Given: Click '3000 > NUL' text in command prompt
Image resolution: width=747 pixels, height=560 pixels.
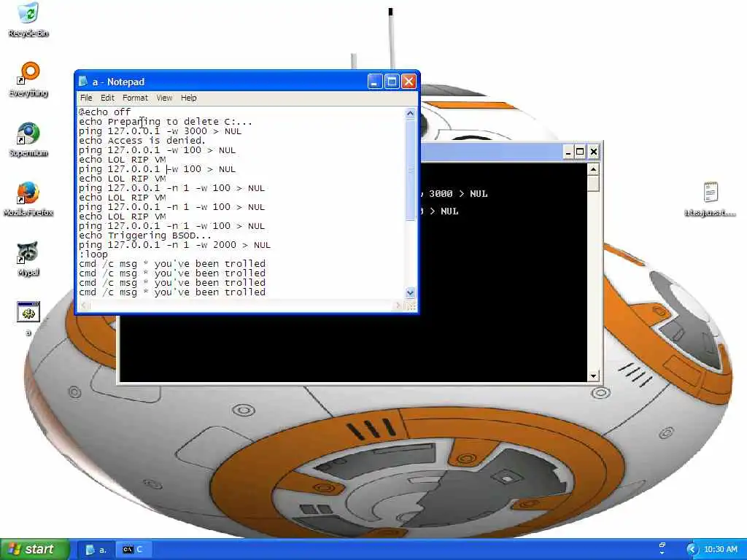Looking at the screenshot, I should click(458, 194).
